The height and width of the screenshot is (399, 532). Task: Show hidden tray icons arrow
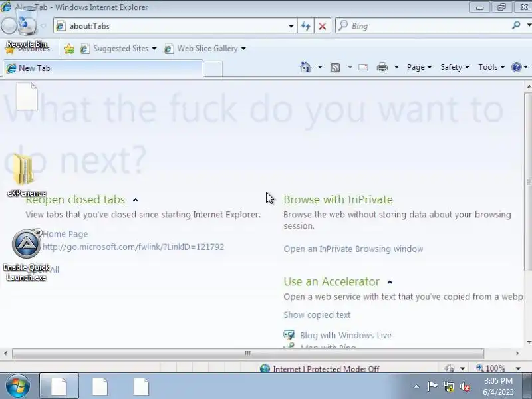(417, 386)
